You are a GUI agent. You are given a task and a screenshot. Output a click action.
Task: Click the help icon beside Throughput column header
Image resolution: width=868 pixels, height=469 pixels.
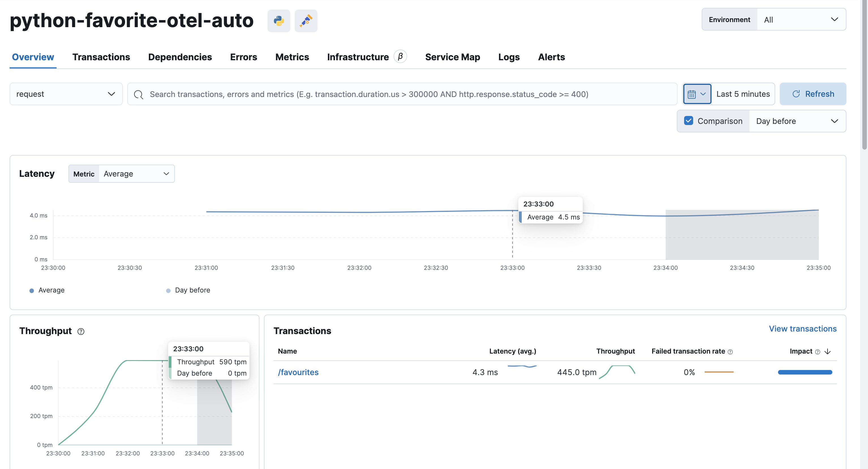point(81,332)
